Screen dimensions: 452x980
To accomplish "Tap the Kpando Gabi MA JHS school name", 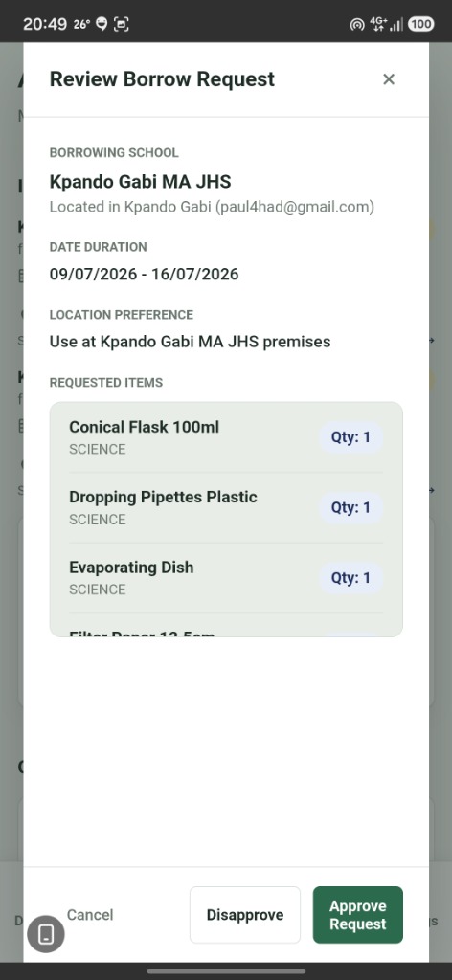I will pos(140,182).
